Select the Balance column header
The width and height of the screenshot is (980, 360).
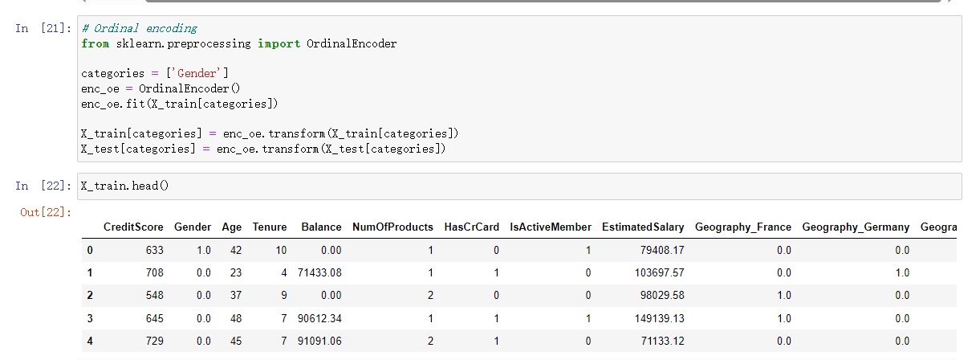(x=321, y=227)
